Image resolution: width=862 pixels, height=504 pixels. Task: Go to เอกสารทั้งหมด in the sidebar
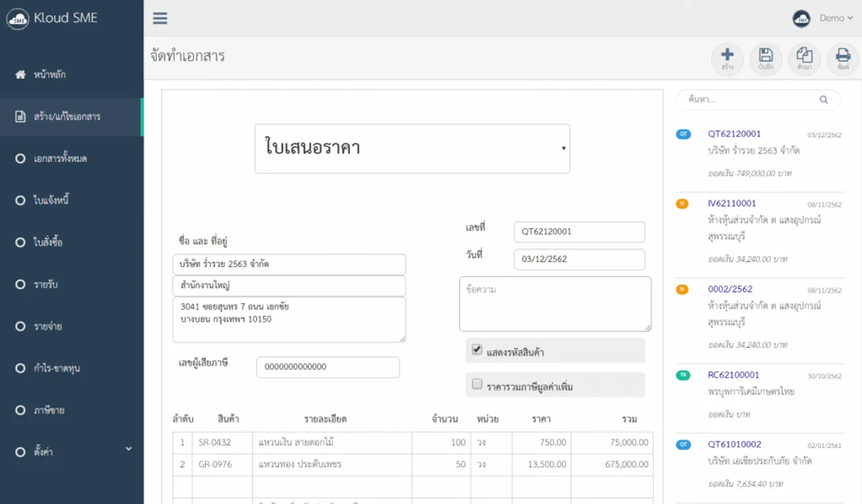pos(60,158)
